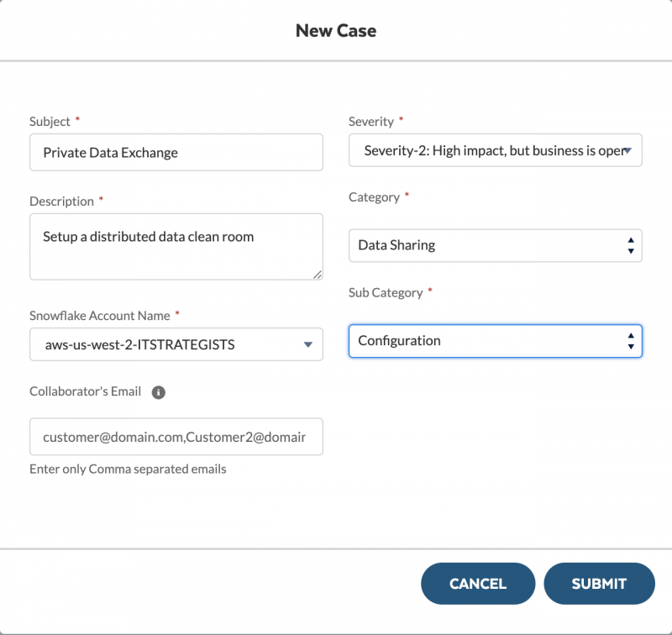Select the Subject input field
The image size is (672, 635).
point(176,152)
